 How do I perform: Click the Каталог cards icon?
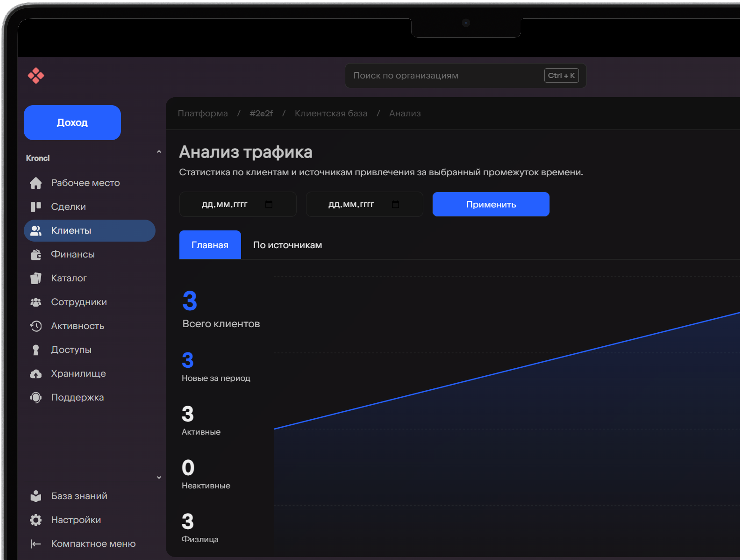(x=36, y=278)
